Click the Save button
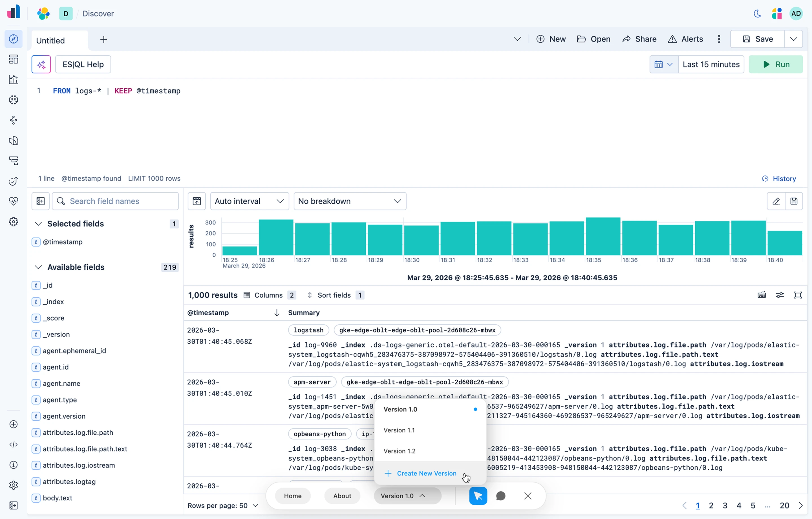Screen dimensions: 812x519 (x=757, y=39)
